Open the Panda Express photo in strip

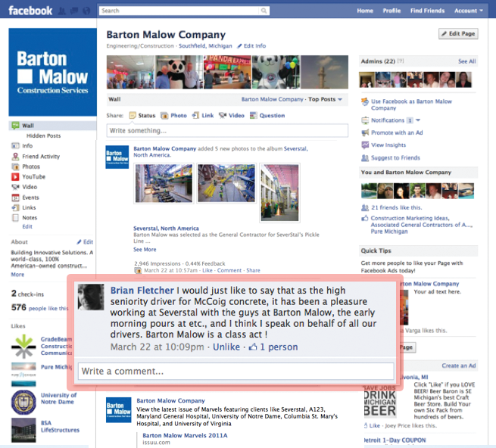click(x=227, y=72)
